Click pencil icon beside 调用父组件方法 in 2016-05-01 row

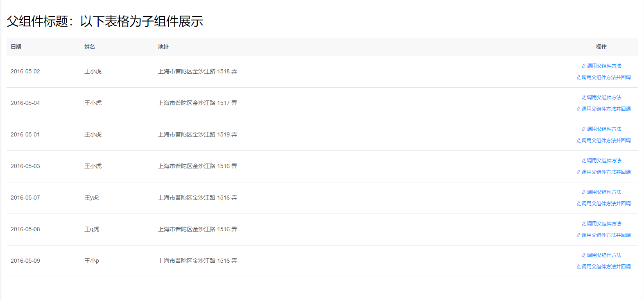point(584,129)
